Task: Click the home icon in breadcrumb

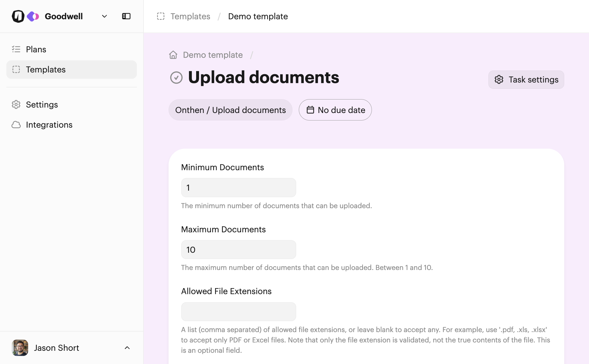Action: [173, 55]
